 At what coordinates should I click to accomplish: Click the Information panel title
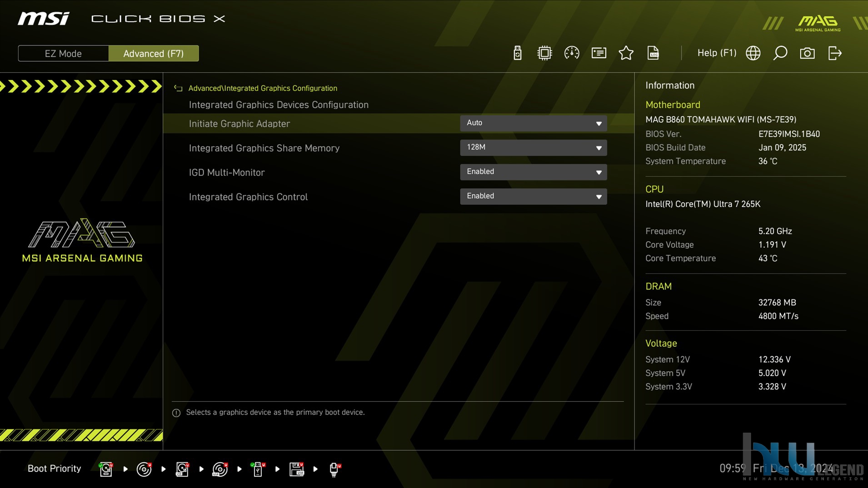670,85
